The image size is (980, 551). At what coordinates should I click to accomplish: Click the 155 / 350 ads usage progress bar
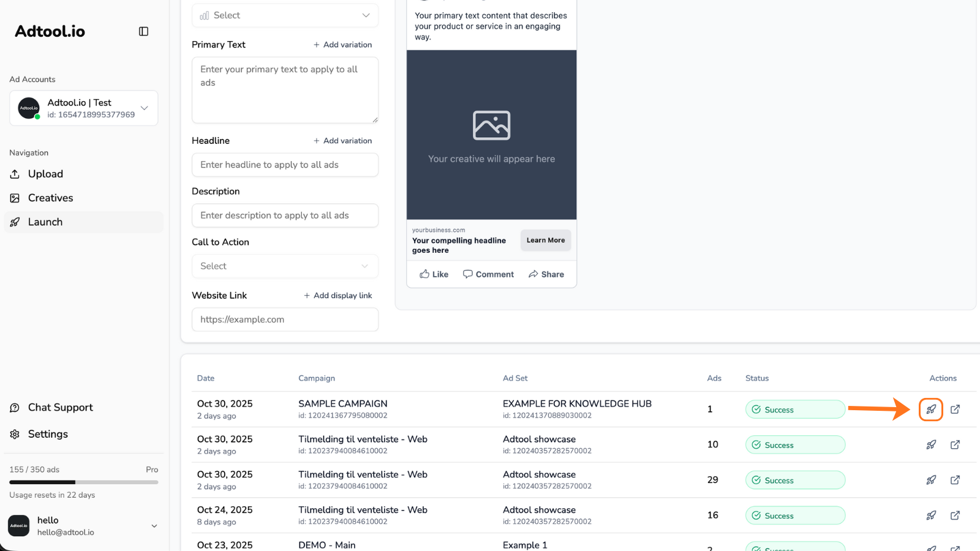click(84, 482)
